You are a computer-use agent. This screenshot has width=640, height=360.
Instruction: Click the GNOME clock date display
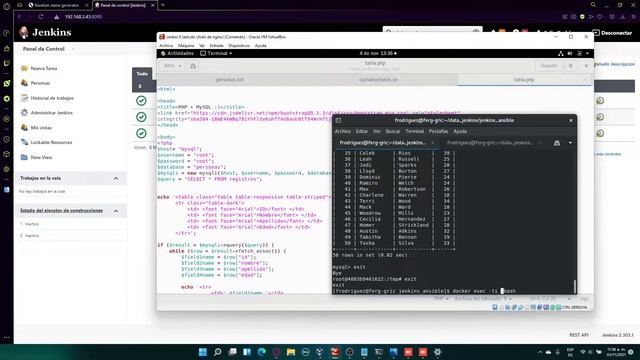(x=378, y=53)
